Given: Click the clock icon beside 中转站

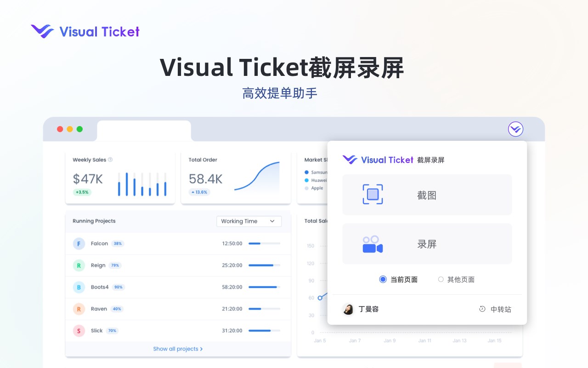Looking at the screenshot, I should coord(482,309).
